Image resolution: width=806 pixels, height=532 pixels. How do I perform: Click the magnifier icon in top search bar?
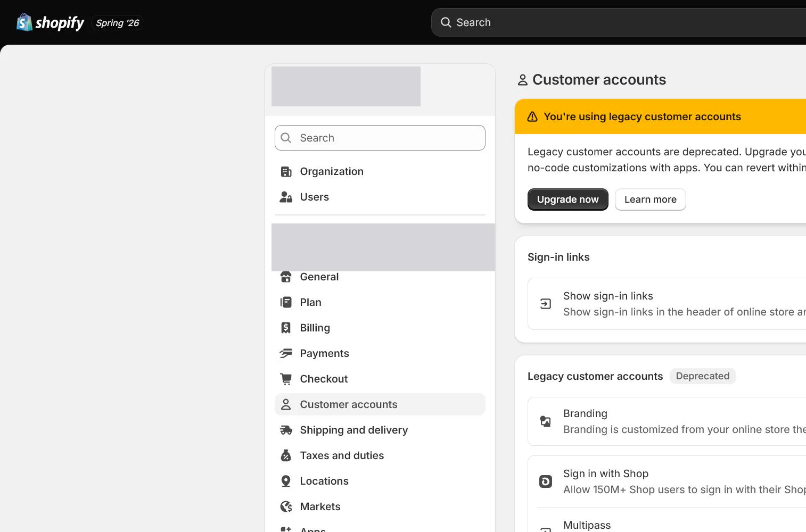446,22
